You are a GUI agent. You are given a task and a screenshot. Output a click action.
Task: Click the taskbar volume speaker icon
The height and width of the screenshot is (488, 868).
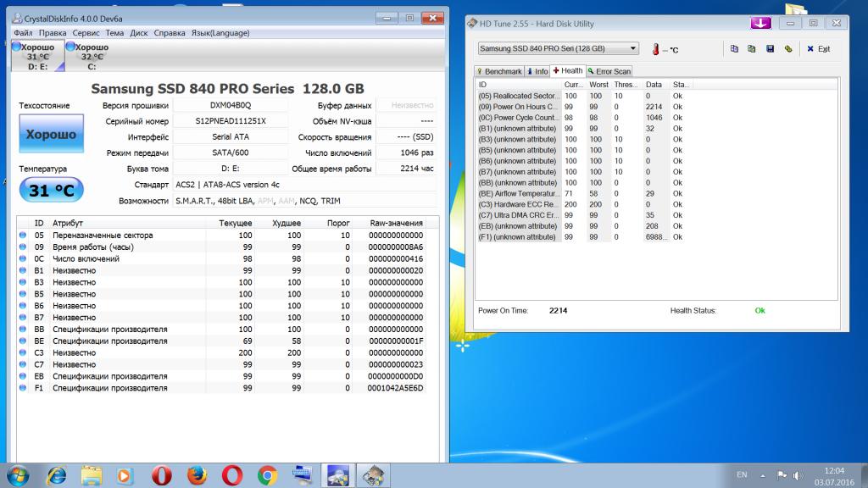(x=798, y=475)
